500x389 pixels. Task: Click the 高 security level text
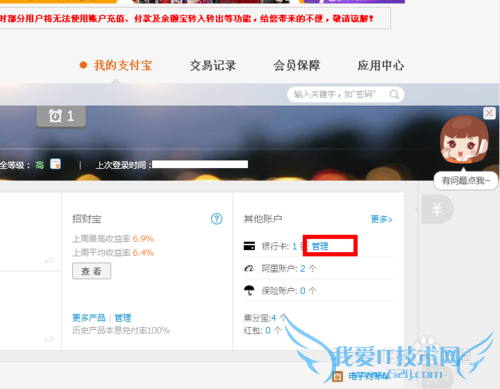click(x=40, y=165)
